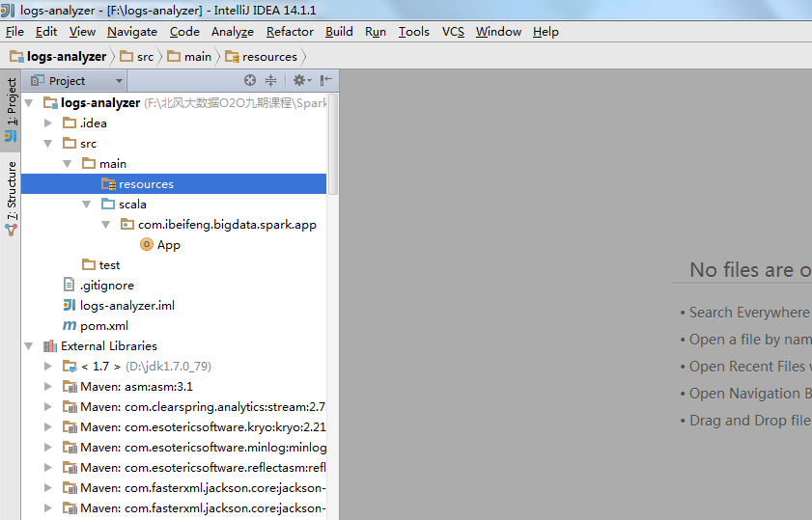Collapse the External Libraries node

click(x=30, y=346)
